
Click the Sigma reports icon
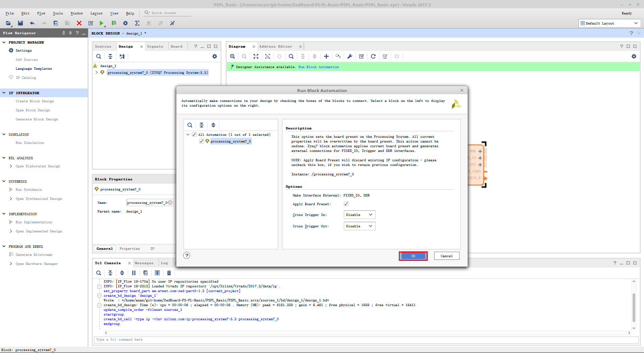pyautogui.click(x=137, y=23)
